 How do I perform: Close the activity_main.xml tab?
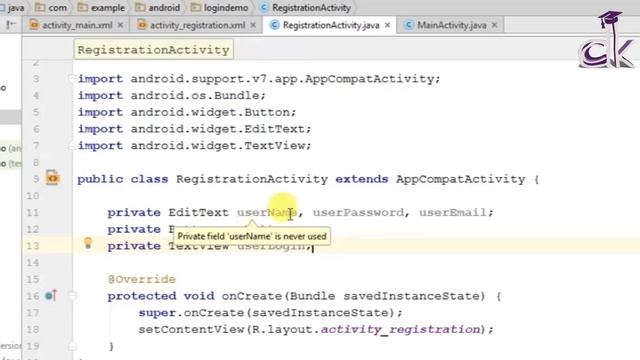click(x=120, y=25)
